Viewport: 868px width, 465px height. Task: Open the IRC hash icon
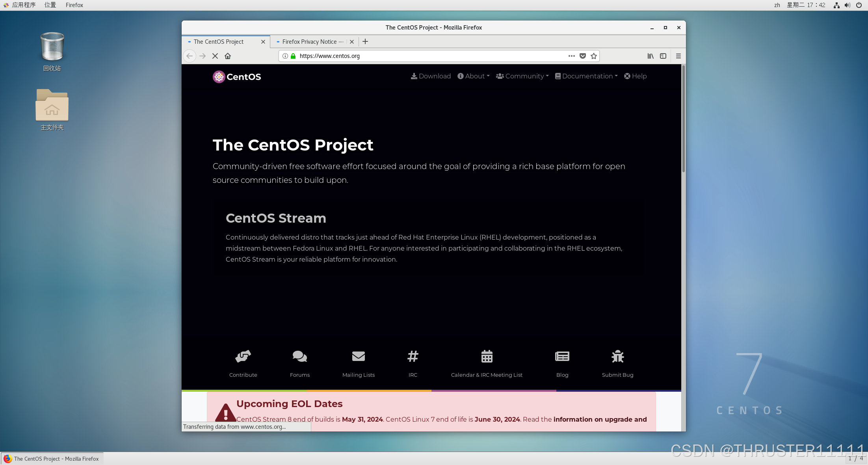click(x=413, y=356)
